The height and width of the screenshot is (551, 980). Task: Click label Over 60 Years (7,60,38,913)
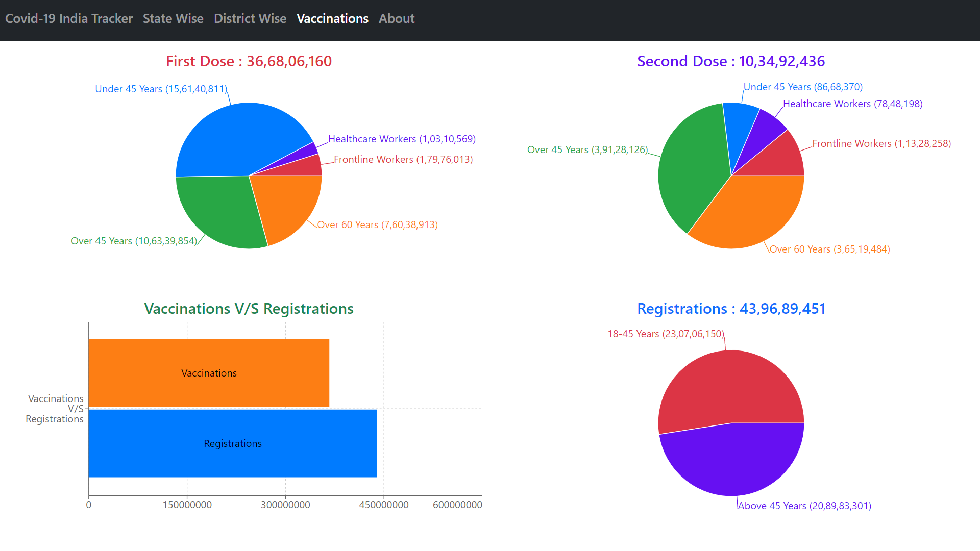click(x=378, y=224)
